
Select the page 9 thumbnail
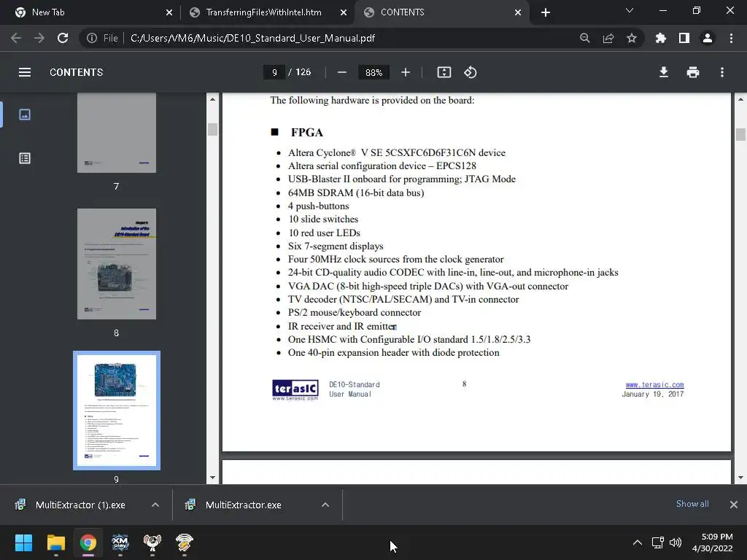[x=117, y=411]
